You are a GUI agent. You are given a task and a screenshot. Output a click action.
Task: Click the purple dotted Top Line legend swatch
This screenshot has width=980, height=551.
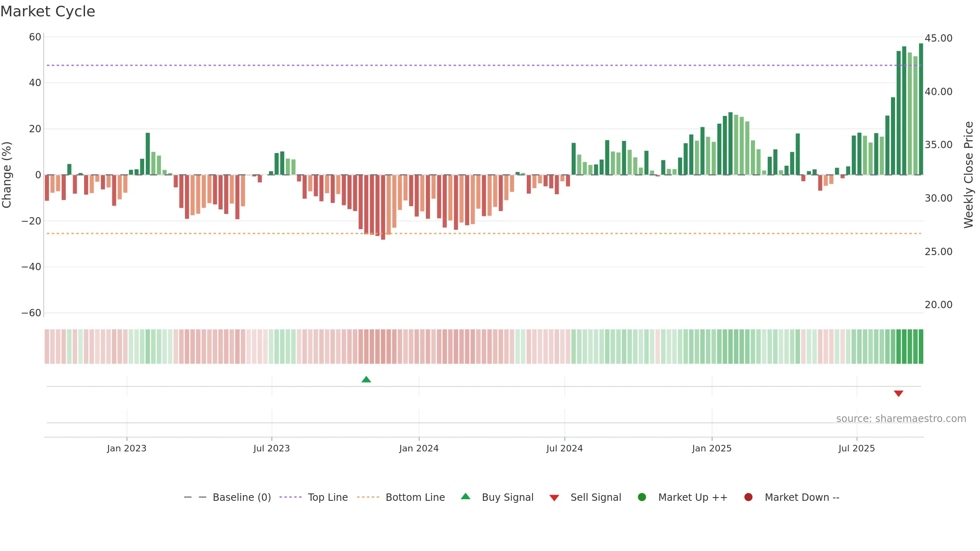pos(290,497)
